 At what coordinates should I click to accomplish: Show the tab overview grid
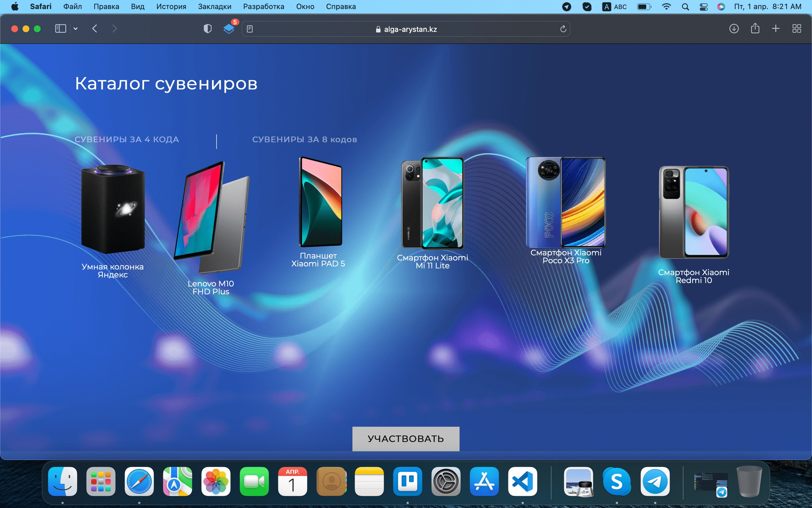pyautogui.click(x=796, y=29)
